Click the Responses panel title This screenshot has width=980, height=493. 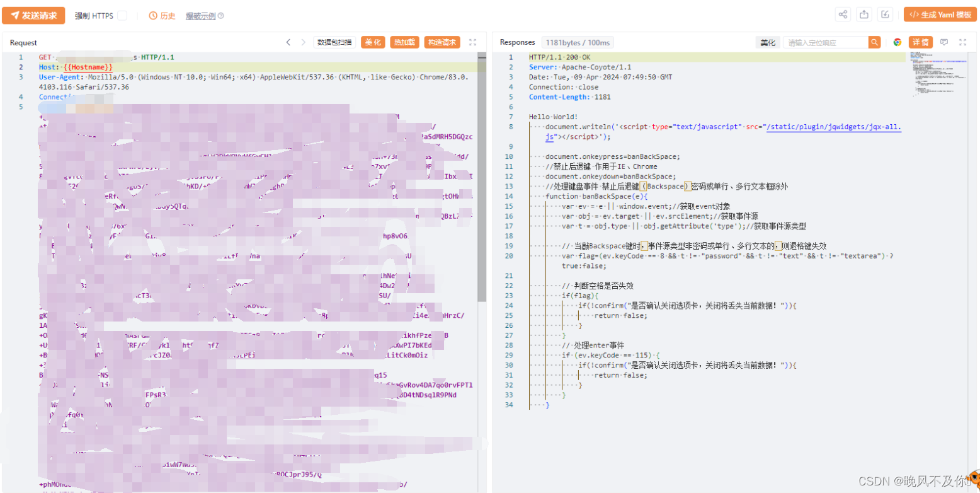click(517, 42)
